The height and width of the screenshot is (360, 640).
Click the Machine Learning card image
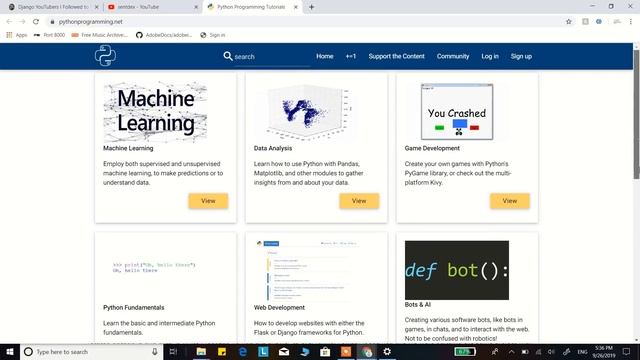(155, 111)
